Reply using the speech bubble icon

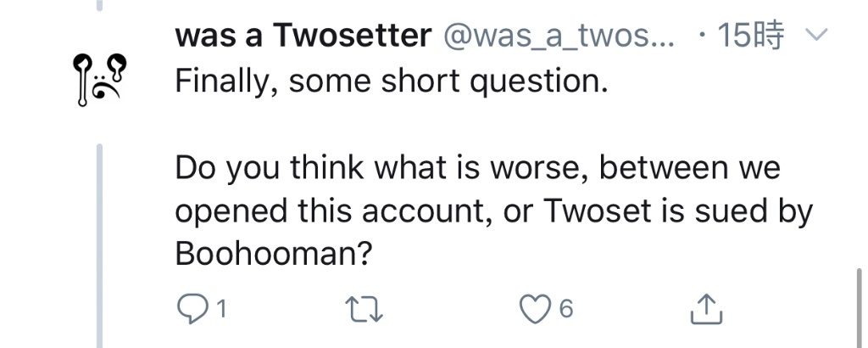click(x=191, y=309)
